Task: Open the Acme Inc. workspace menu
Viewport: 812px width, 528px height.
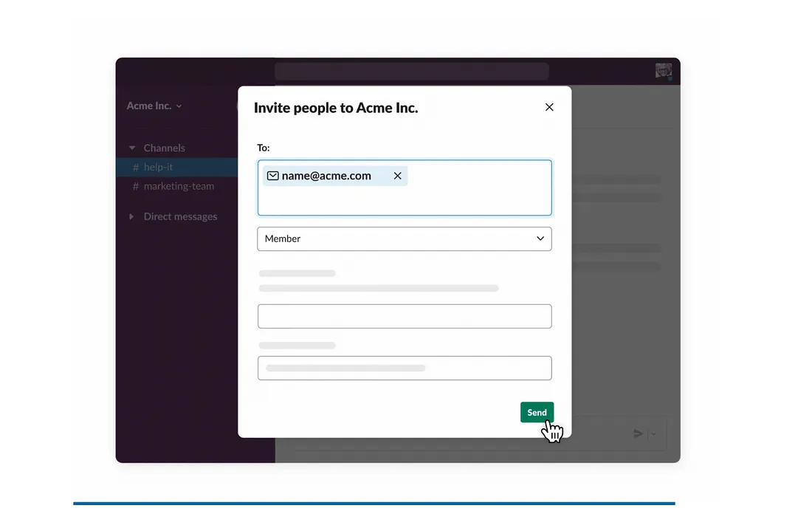Action: (x=154, y=106)
